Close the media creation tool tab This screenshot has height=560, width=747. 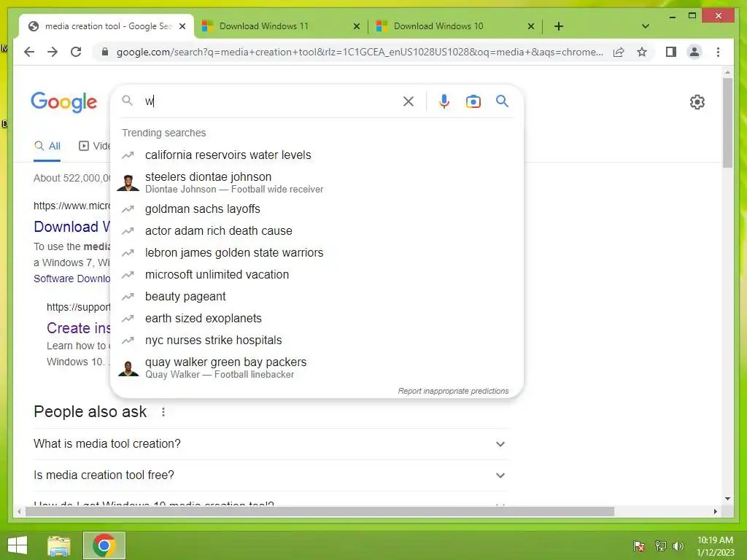182,26
